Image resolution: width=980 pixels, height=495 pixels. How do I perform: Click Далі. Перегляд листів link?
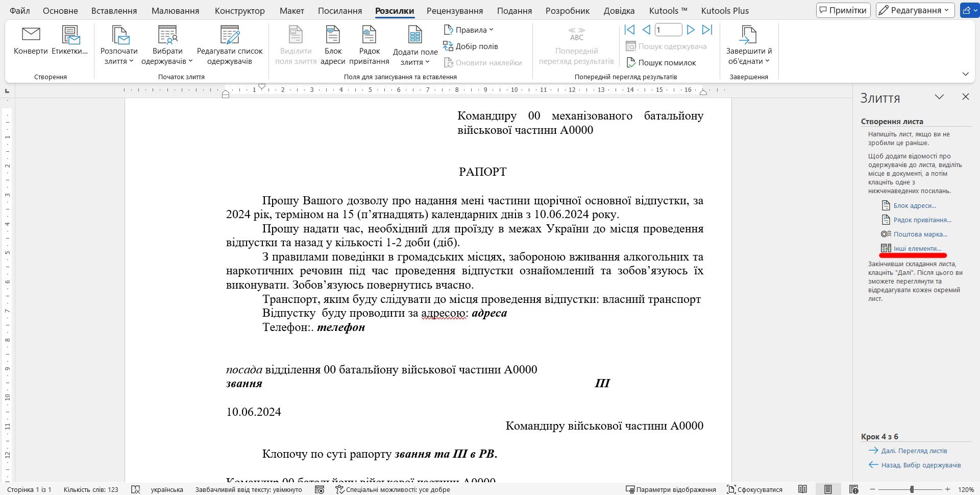point(914,451)
